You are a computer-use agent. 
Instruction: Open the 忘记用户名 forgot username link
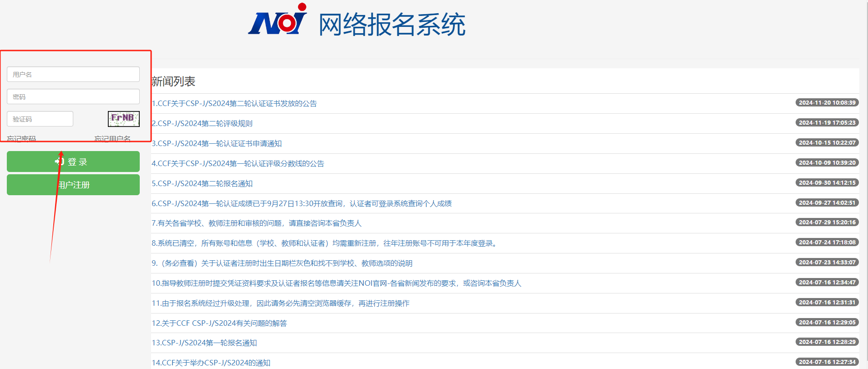pos(112,139)
